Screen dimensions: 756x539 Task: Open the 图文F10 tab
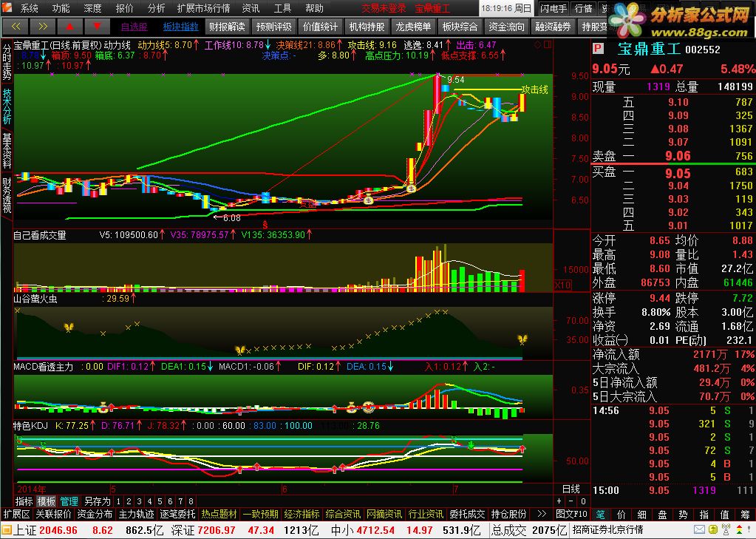coord(571,514)
